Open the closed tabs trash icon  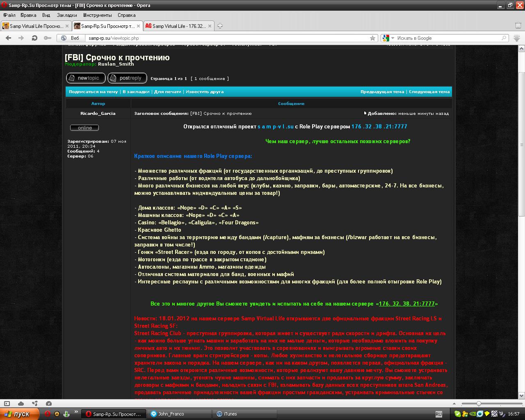click(x=518, y=25)
